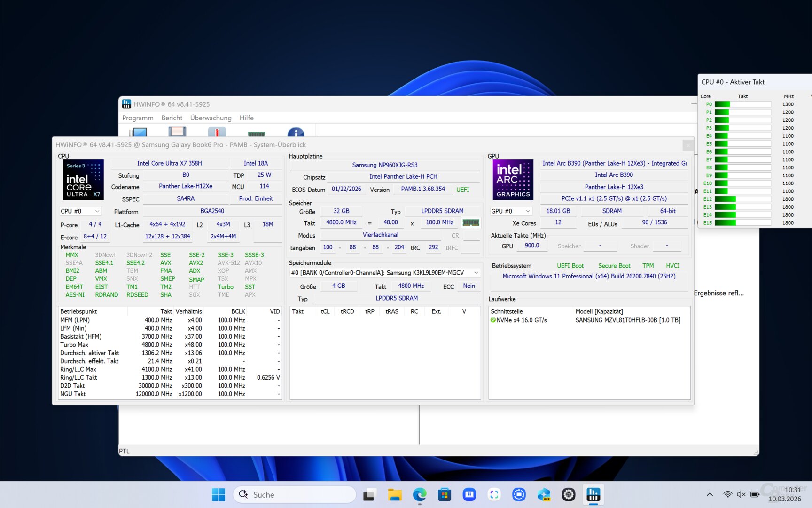The height and width of the screenshot is (508, 812).
Task: Click the Secure Boot entry
Action: coord(614,265)
